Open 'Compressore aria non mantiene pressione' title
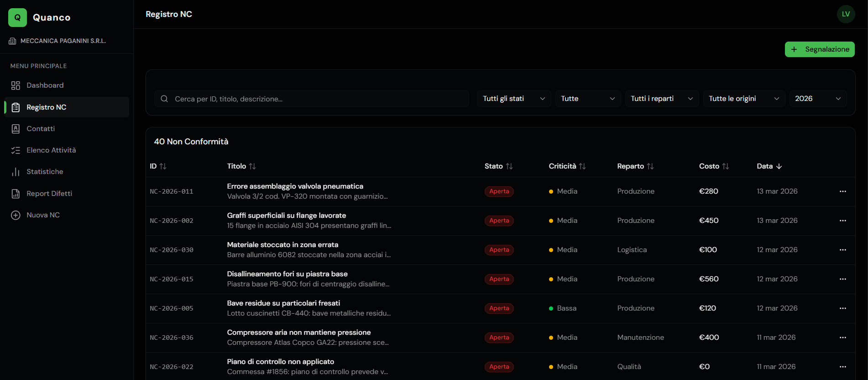The image size is (868, 380). [x=299, y=332]
